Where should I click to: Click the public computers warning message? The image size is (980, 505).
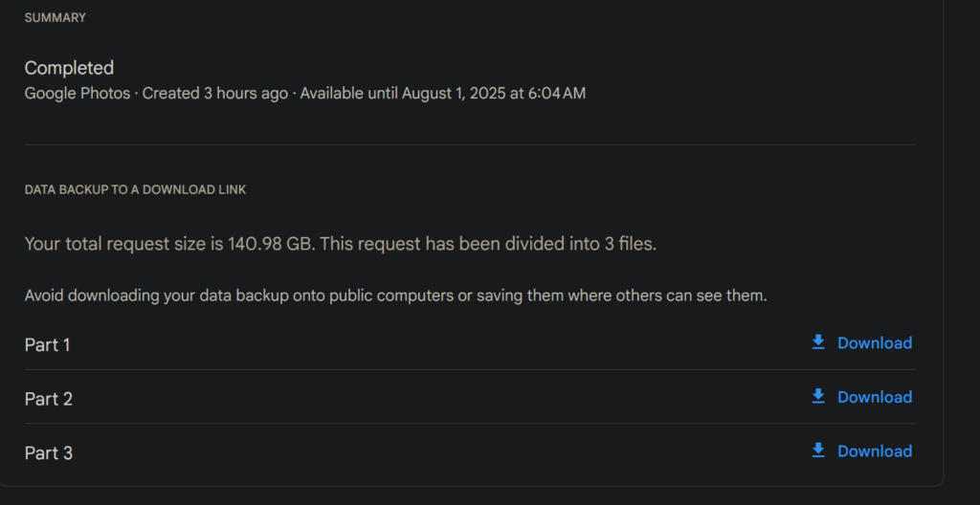[x=395, y=296]
